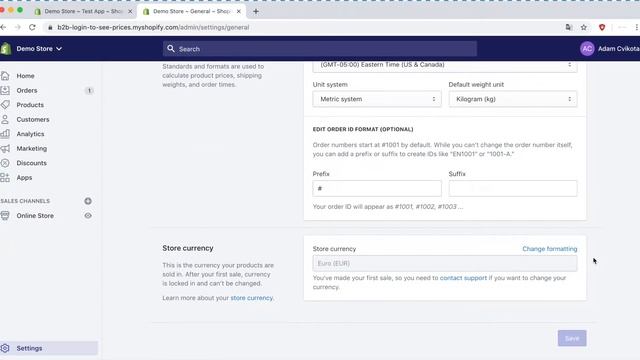Click the AC user avatar
The width and height of the screenshot is (640, 360).
pyautogui.click(x=587, y=49)
